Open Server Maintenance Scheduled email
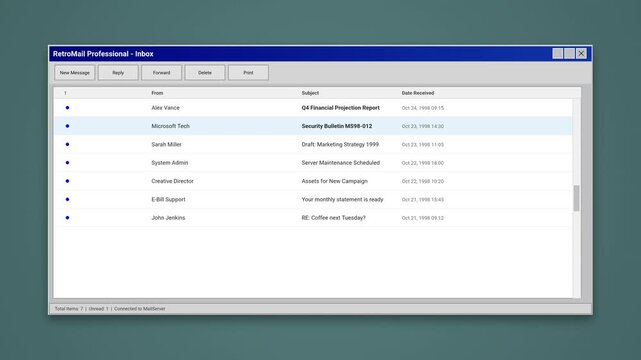Image resolution: width=641 pixels, height=360 pixels. (341, 163)
